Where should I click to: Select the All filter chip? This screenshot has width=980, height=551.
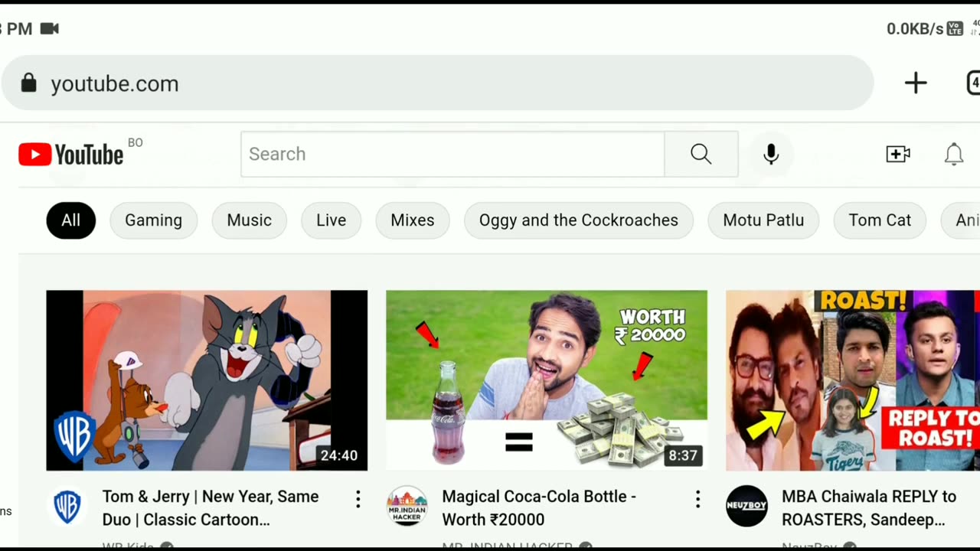[x=71, y=220]
